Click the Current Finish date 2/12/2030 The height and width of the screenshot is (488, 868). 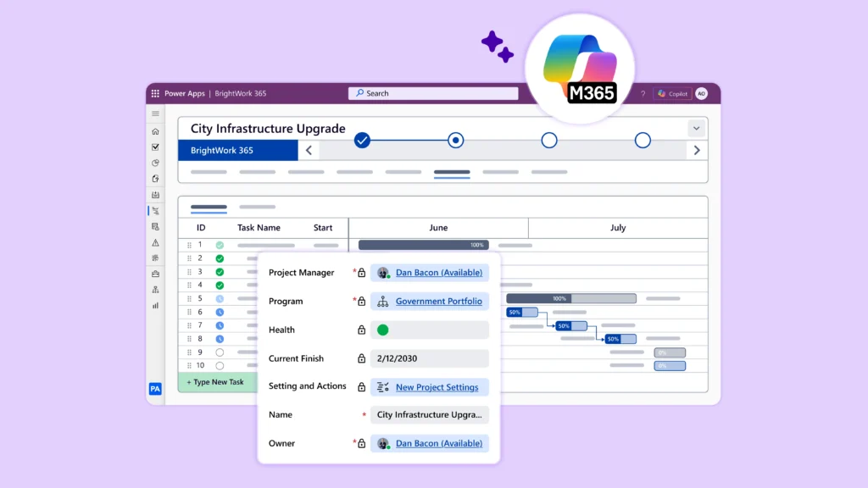point(430,358)
